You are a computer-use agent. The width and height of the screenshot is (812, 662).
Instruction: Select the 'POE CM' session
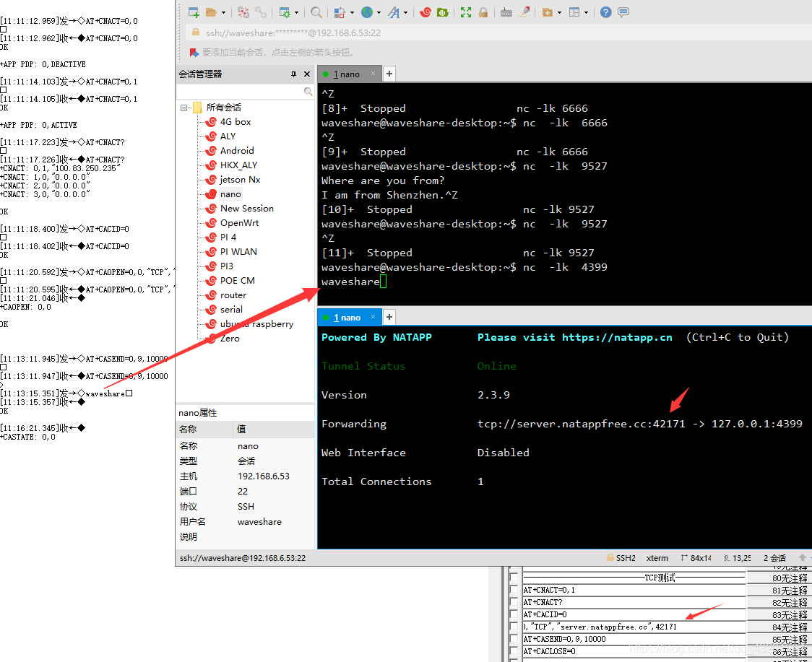tap(237, 281)
